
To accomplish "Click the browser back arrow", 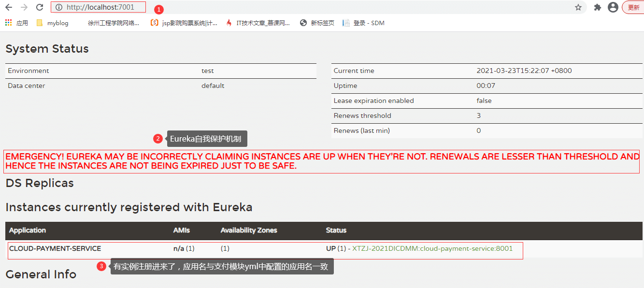I will pyautogui.click(x=9, y=7).
